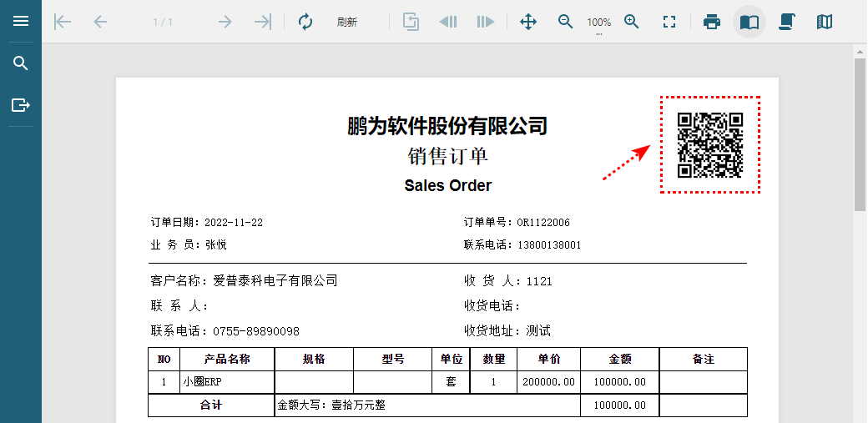Screen dimensions: 868x423
Task: Print the sales order report
Action: pos(712,22)
